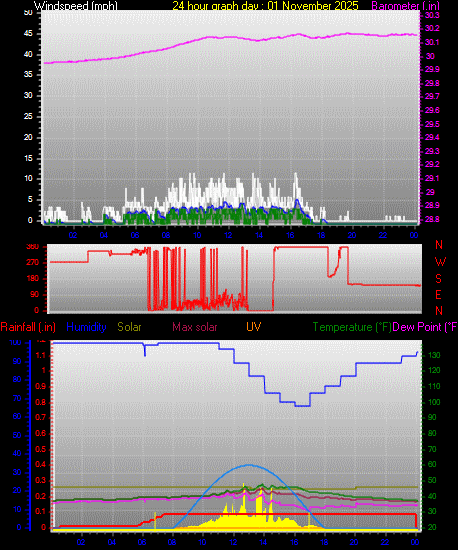Click the "130" temperature scale value
The height and width of the screenshot is (550, 458).
pyautogui.click(x=434, y=356)
